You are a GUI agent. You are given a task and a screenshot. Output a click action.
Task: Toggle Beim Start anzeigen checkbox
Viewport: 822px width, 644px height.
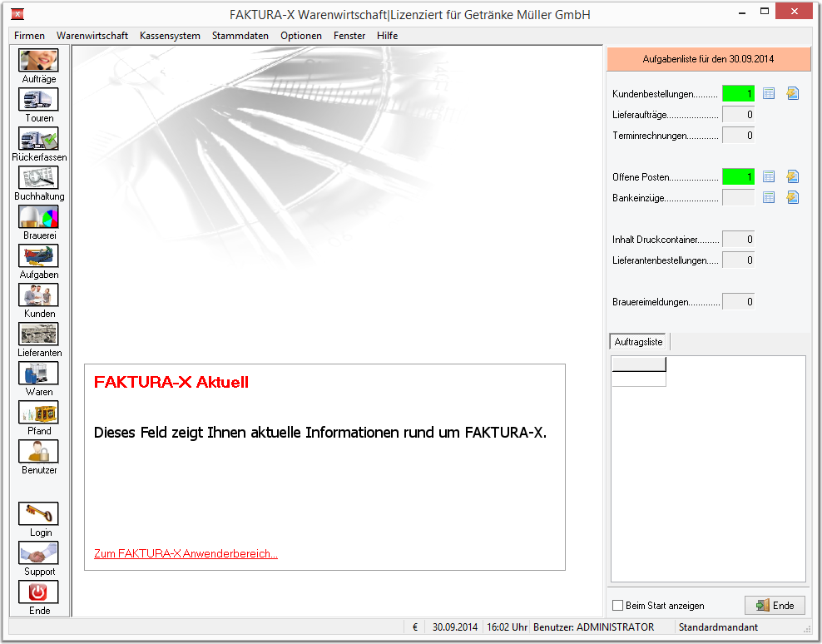point(617,605)
